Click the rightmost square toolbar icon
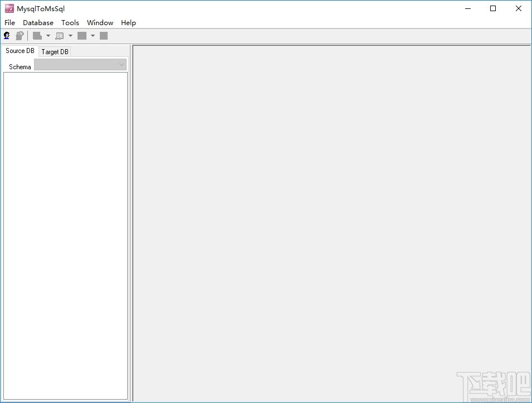The width and height of the screenshot is (532, 403). tap(103, 35)
